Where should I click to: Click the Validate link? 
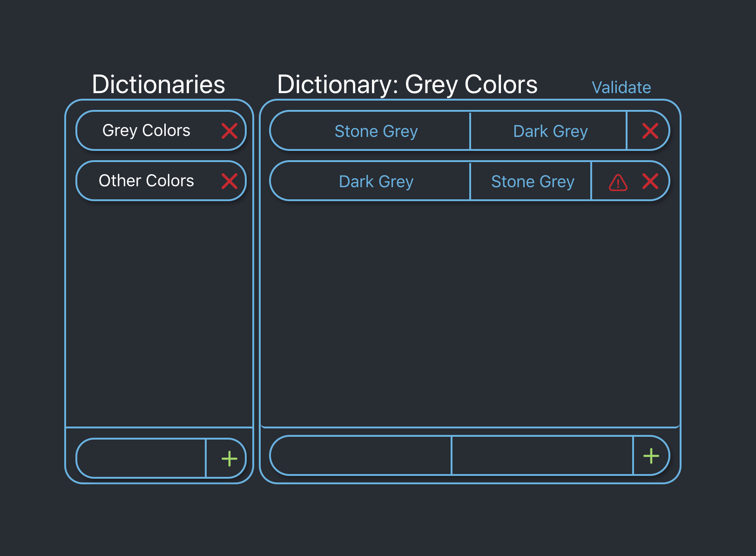coord(621,88)
